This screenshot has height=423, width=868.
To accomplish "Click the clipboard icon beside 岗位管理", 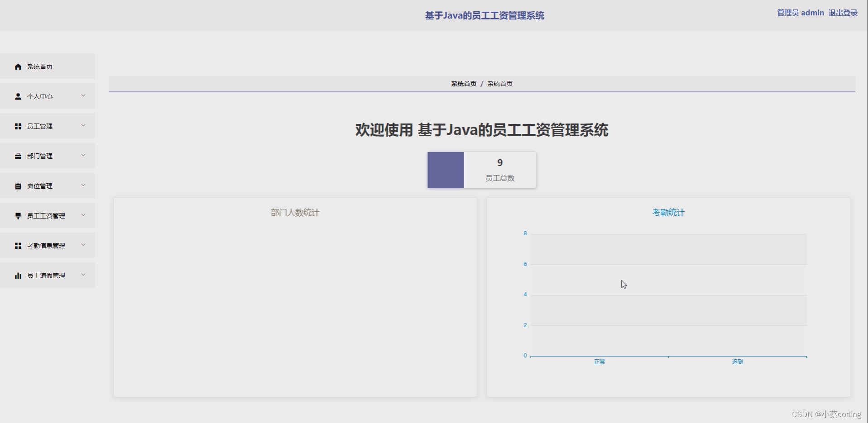I will click(18, 186).
